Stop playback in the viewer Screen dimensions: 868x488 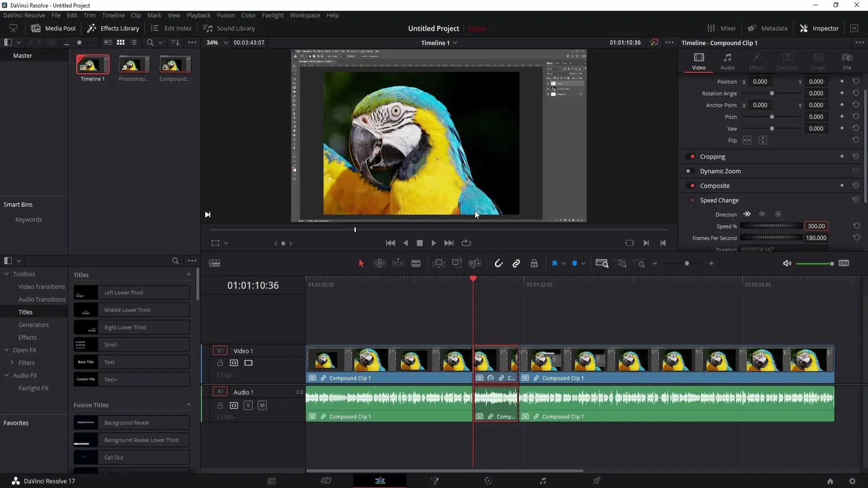click(x=420, y=243)
